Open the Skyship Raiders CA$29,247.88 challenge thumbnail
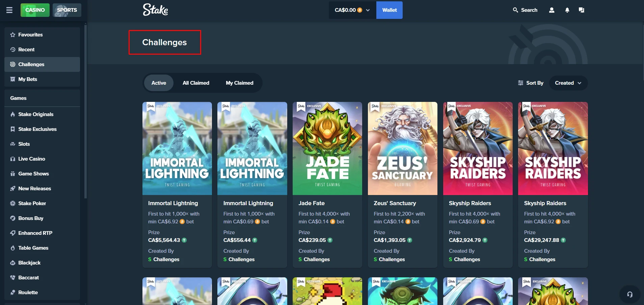The image size is (644, 305). tap(553, 148)
